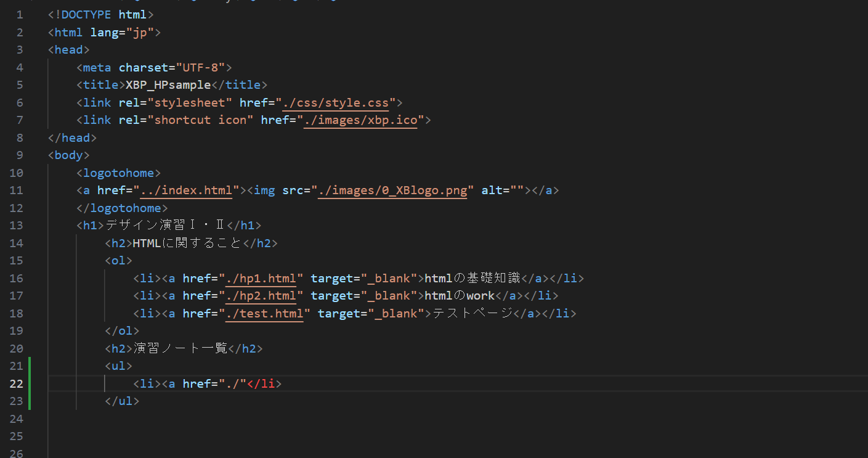Image resolution: width=868 pixels, height=458 pixels.
Task: Click line number 18 in the gutter
Action: [x=17, y=313]
